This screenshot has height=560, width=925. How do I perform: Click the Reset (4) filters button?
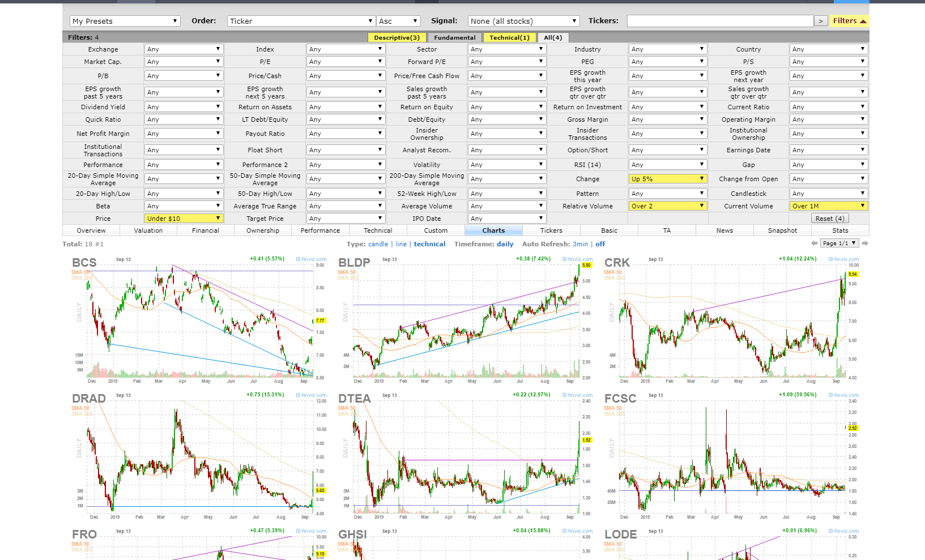pos(830,219)
